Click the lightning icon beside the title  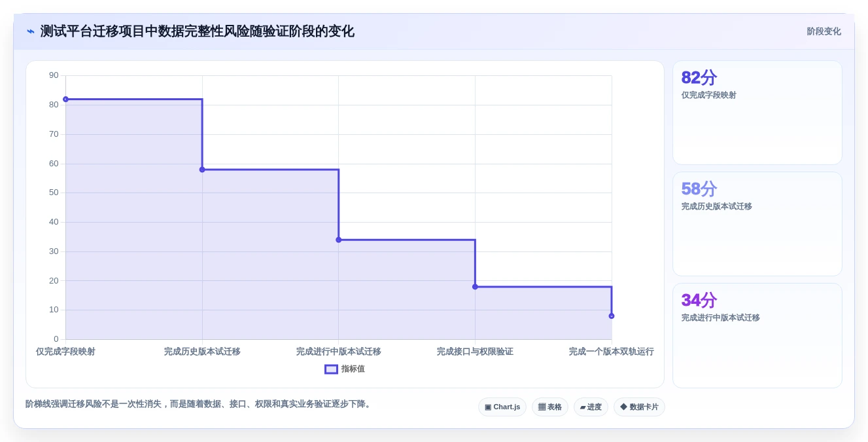pos(31,31)
